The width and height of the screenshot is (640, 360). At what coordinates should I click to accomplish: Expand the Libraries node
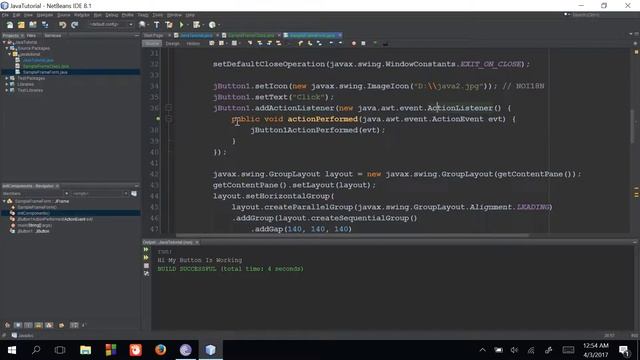[x=7, y=84]
